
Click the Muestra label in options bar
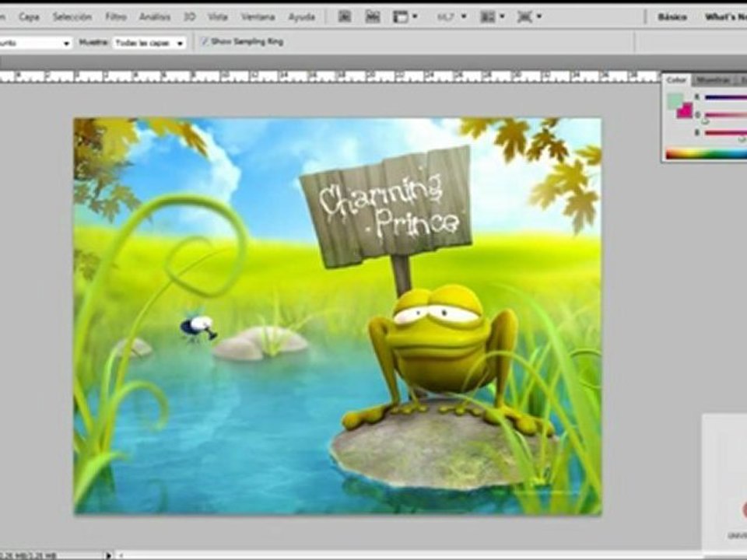coord(93,42)
